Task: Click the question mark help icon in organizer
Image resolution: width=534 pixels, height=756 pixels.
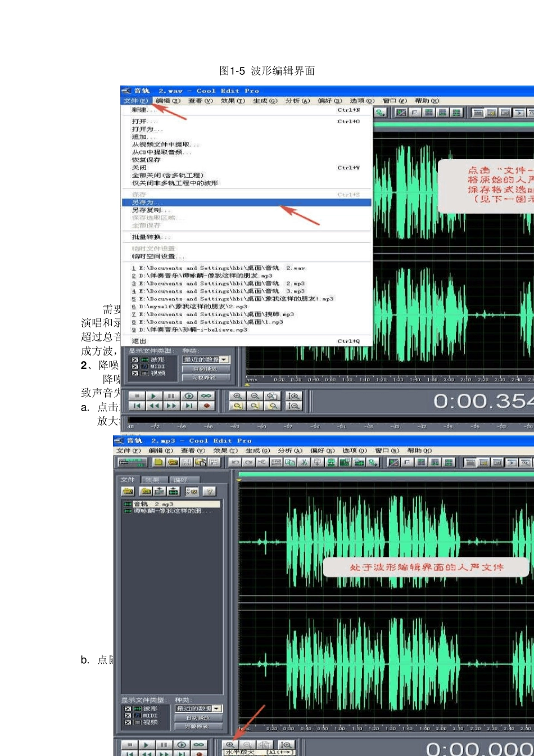Action: (x=209, y=491)
